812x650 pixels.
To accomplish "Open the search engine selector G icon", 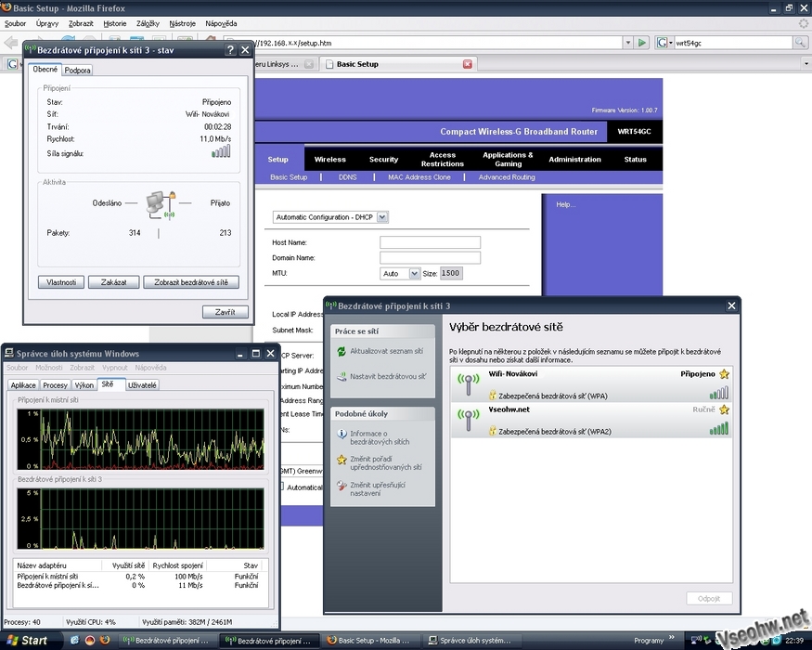I will (x=664, y=43).
